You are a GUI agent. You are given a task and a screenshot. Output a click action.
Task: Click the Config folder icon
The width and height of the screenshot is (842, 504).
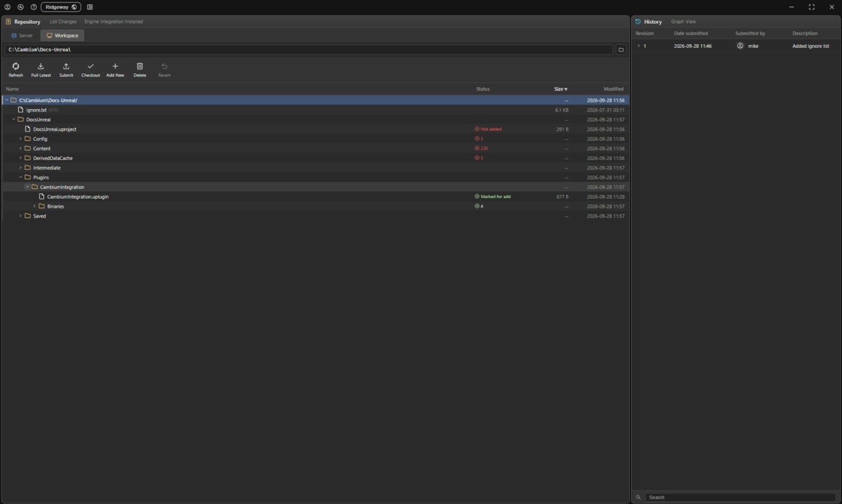click(27, 139)
